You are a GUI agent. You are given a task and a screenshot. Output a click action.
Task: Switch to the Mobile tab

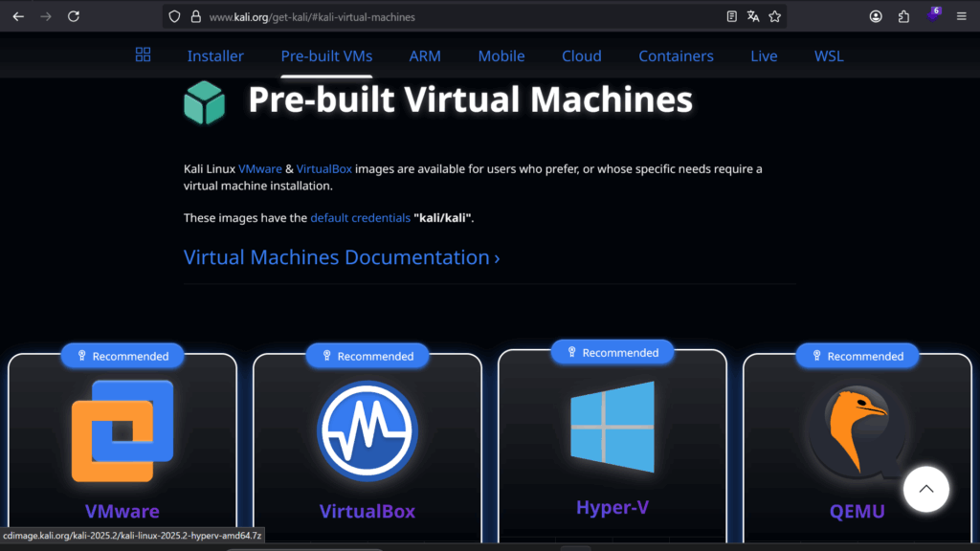[x=501, y=56]
